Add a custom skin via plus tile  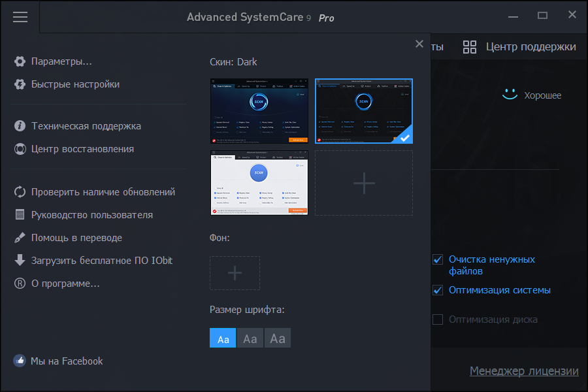pos(364,183)
